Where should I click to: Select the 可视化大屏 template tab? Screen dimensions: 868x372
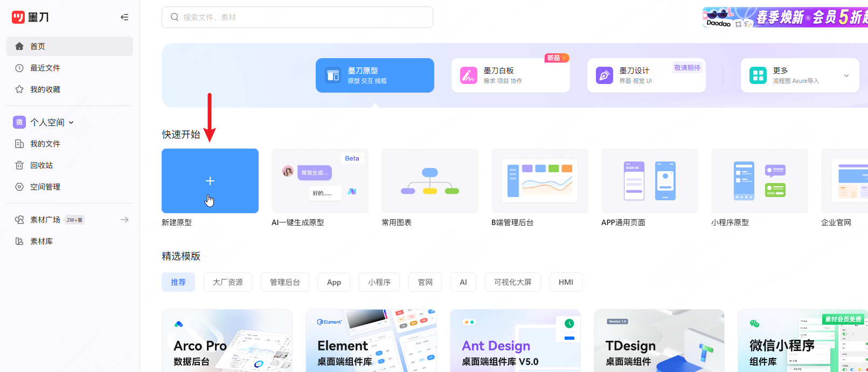coord(513,282)
